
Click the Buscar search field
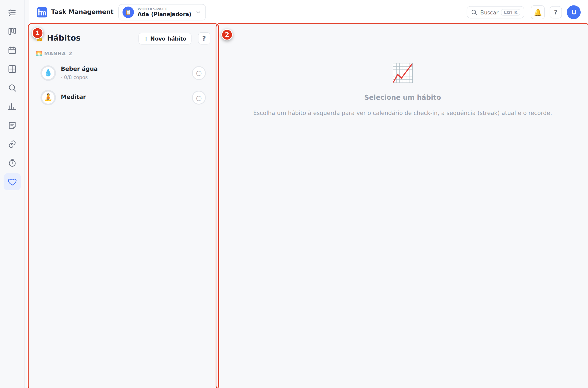click(x=495, y=12)
